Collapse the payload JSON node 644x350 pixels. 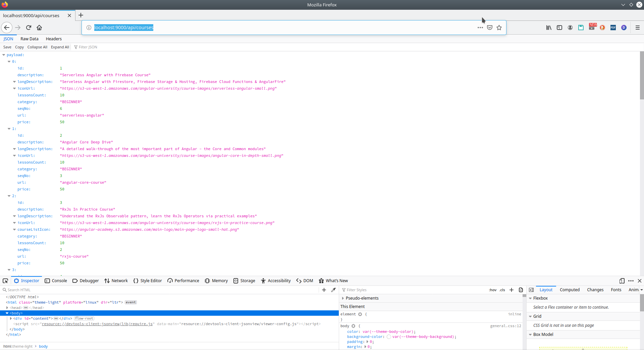point(4,55)
